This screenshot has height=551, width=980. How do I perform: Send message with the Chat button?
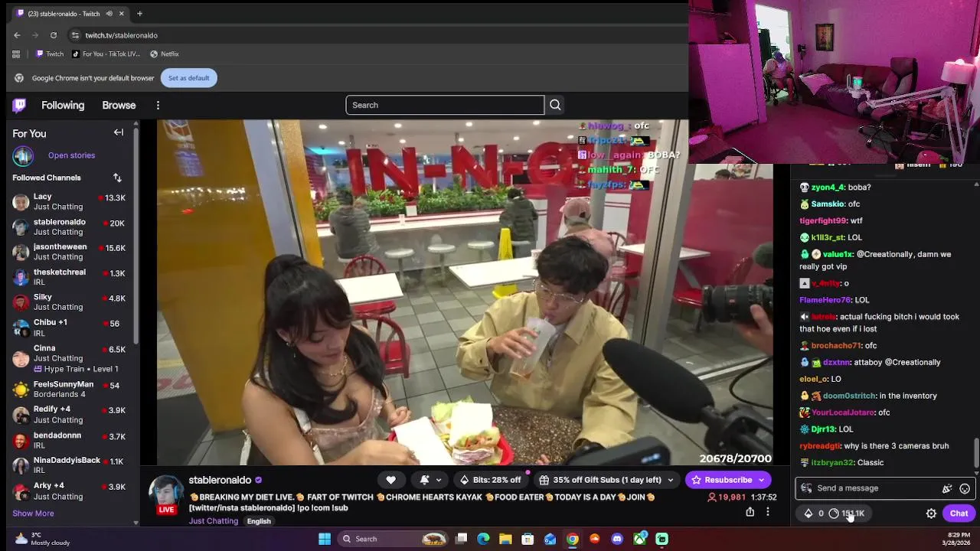[959, 514]
